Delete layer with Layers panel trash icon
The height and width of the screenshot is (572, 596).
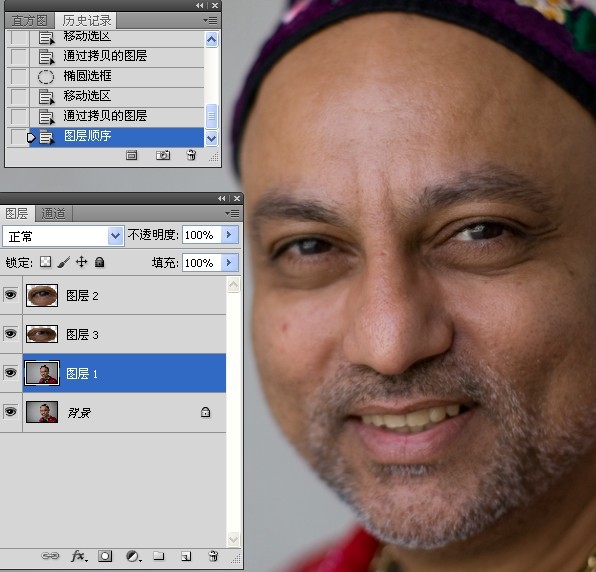[213, 556]
